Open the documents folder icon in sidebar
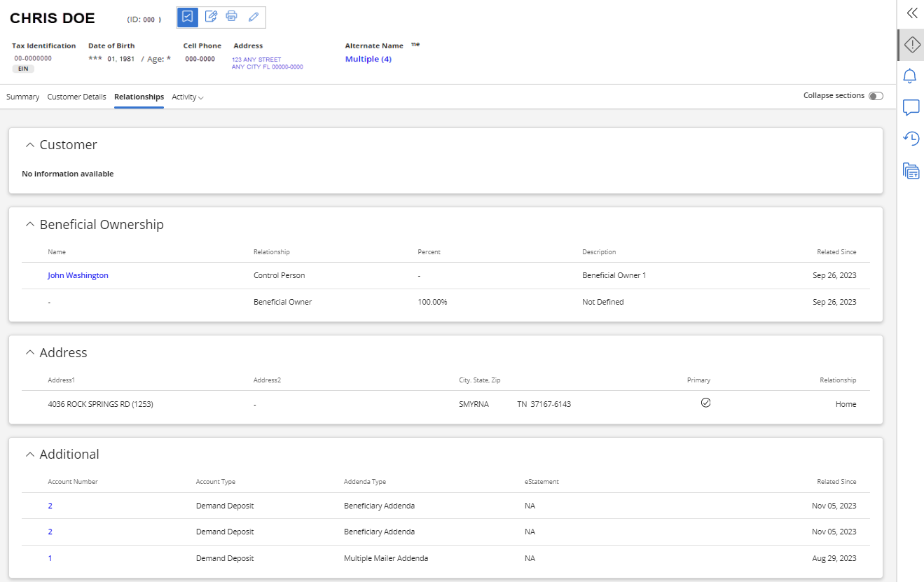This screenshot has height=582, width=924. (911, 170)
